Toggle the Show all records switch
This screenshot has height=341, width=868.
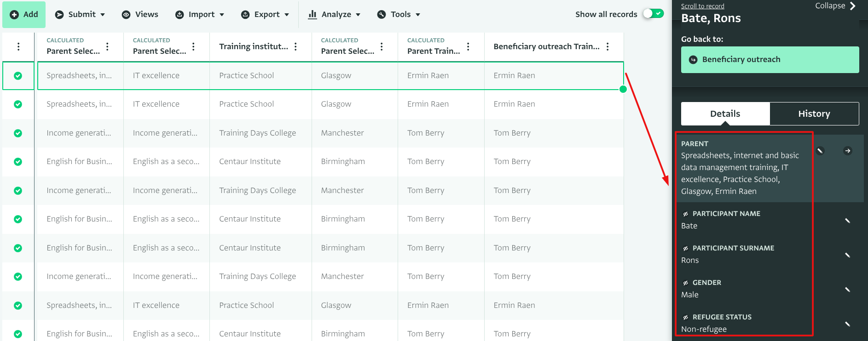653,14
